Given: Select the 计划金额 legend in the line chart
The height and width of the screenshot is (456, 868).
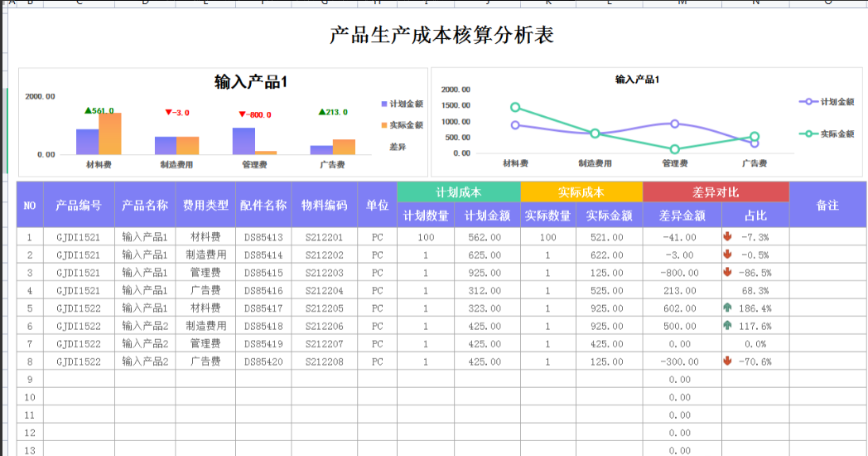Looking at the screenshot, I should 827,102.
